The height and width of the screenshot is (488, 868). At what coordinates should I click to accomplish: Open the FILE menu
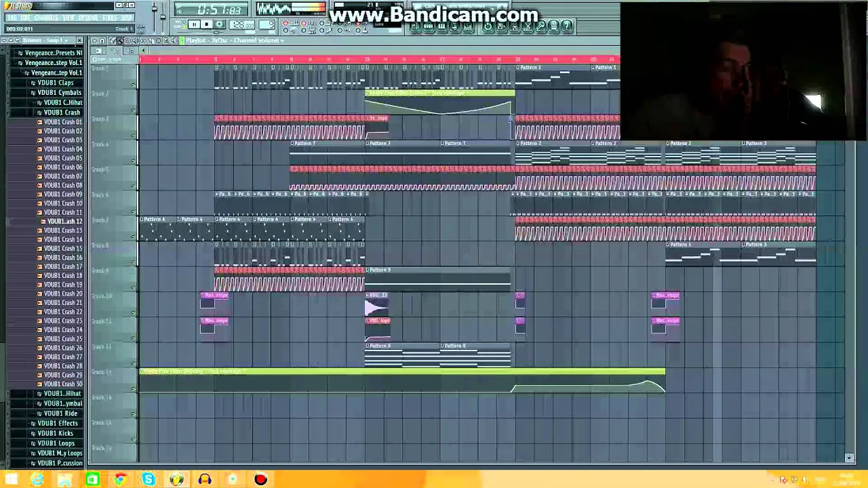click(12, 18)
